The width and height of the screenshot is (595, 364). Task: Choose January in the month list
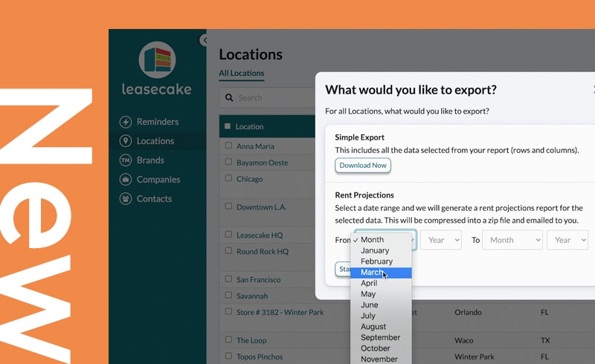(381, 250)
